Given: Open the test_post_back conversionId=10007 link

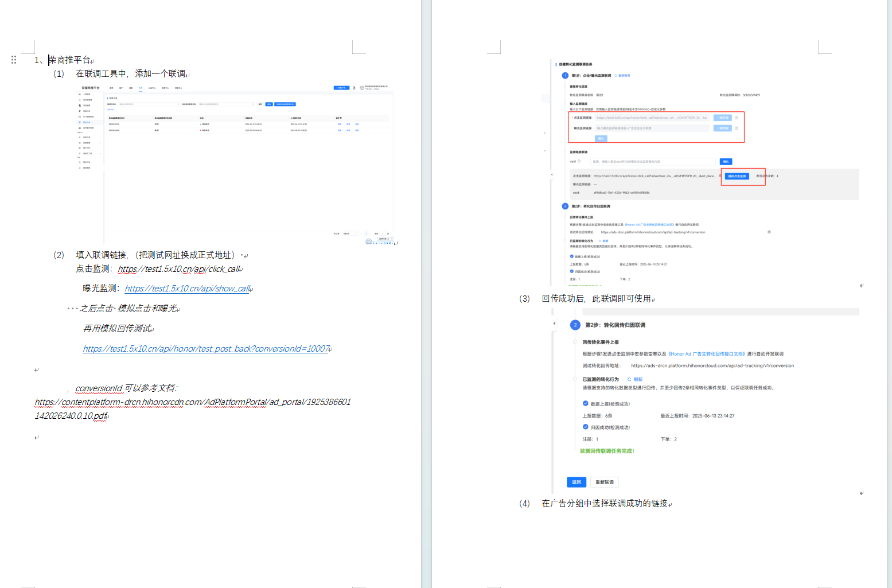Looking at the screenshot, I should [x=206, y=349].
